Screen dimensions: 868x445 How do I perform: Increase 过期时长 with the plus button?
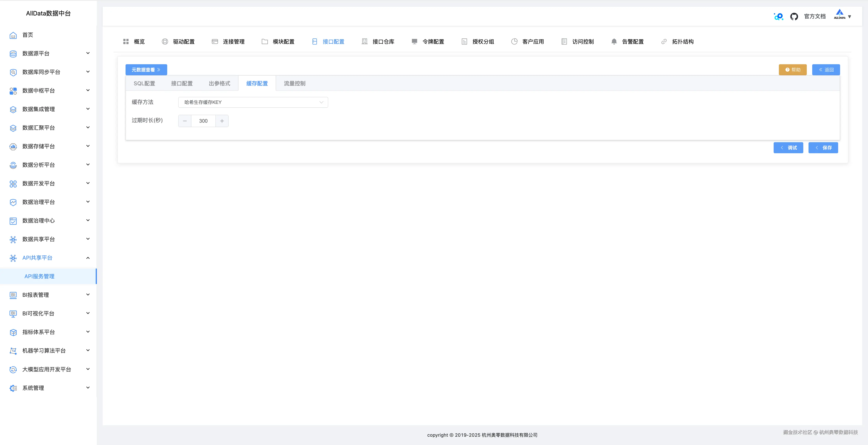222,121
